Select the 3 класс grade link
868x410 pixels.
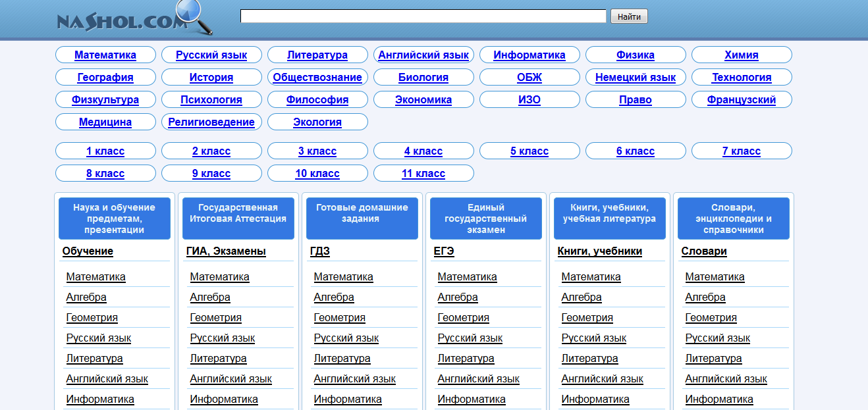click(317, 151)
